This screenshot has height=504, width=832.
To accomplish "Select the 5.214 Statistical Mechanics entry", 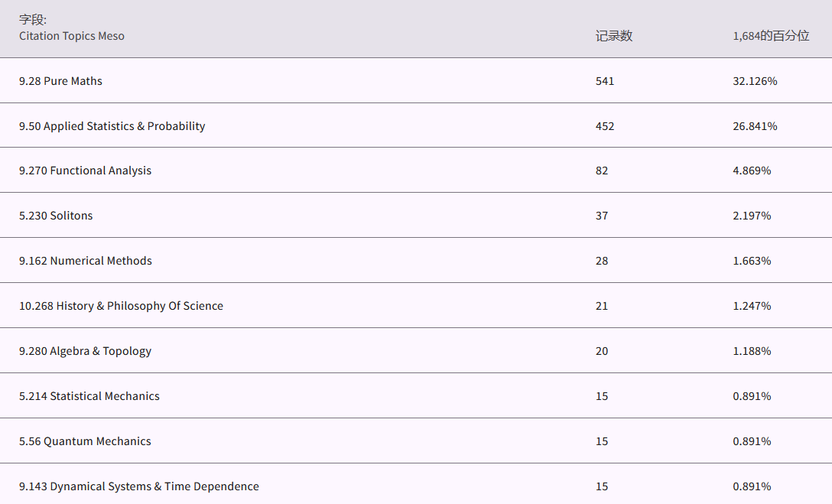I will (x=89, y=396).
